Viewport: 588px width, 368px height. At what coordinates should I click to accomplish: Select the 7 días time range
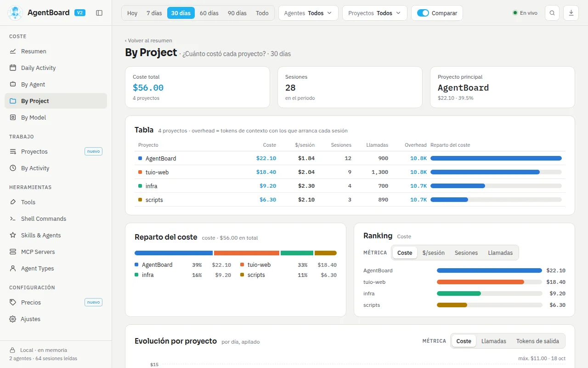click(x=154, y=13)
